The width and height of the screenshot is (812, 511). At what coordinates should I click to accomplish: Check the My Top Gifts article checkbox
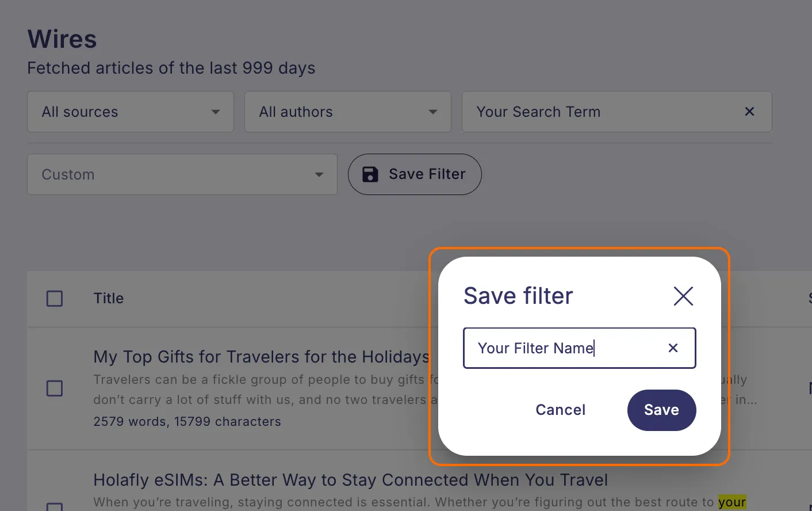click(55, 388)
